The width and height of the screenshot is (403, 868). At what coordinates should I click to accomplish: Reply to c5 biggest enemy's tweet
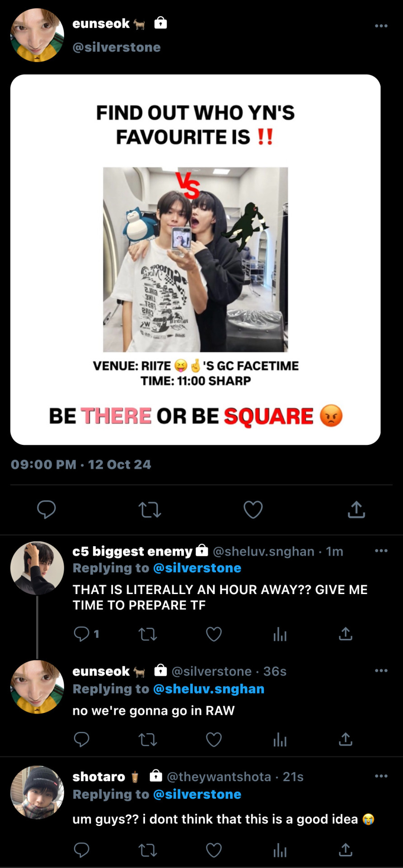[x=82, y=634]
